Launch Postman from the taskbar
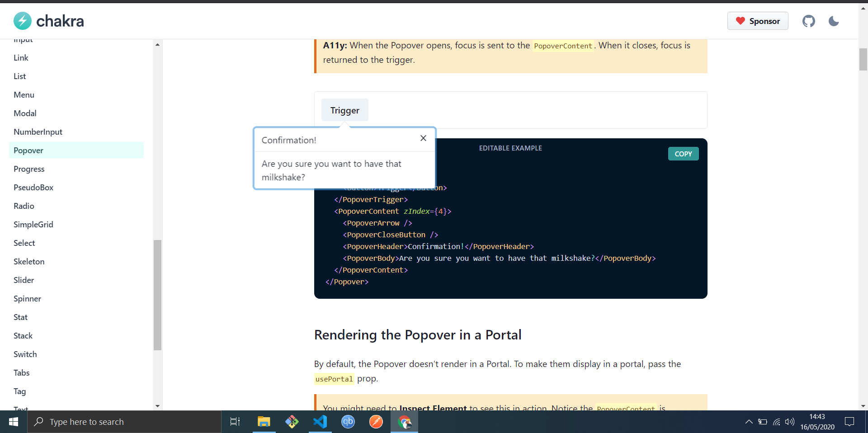This screenshot has width=868, height=433. [x=376, y=422]
